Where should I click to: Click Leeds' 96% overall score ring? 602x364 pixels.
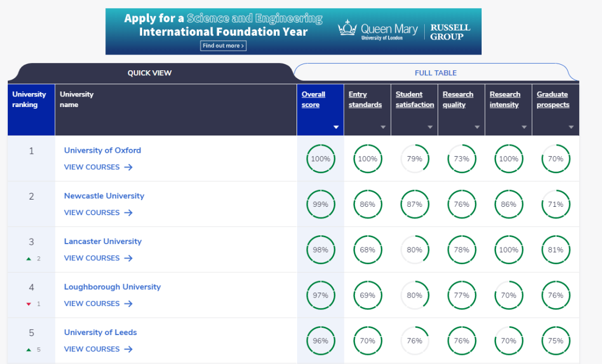tap(321, 341)
